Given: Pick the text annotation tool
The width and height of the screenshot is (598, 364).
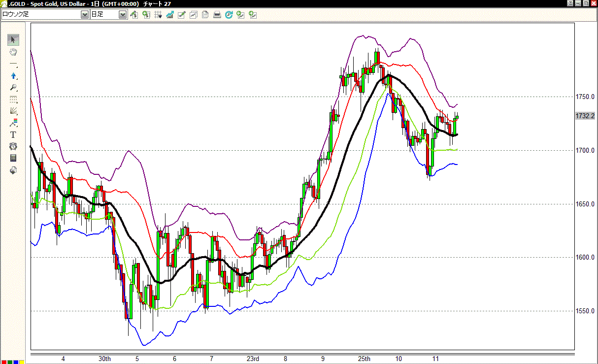Looking at the screenshot, I should click(x=13, y=134).
